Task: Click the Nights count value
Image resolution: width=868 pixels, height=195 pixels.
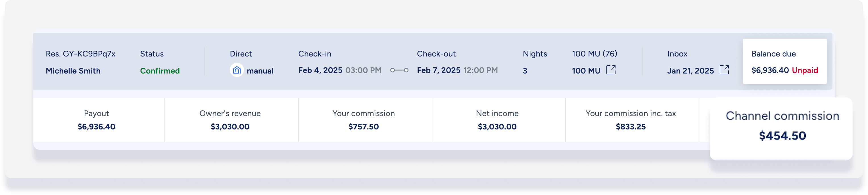Action: tap(525, 71)
